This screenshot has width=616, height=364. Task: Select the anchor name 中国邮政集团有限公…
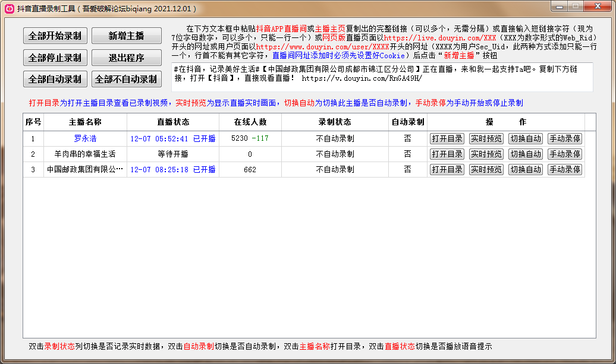85,169
